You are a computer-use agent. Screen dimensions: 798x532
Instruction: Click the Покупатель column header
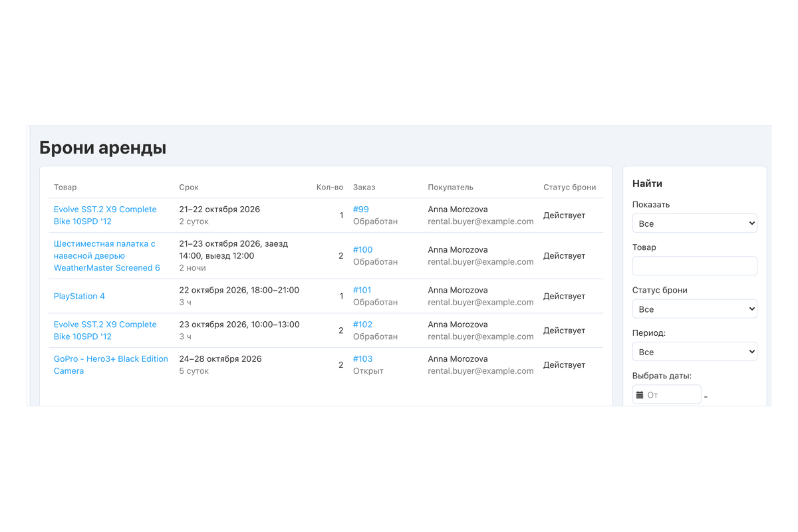tap(451, 188)
